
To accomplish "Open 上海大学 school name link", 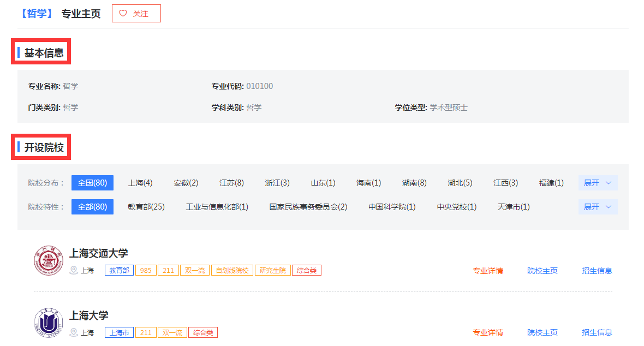I will coord(89,315).
